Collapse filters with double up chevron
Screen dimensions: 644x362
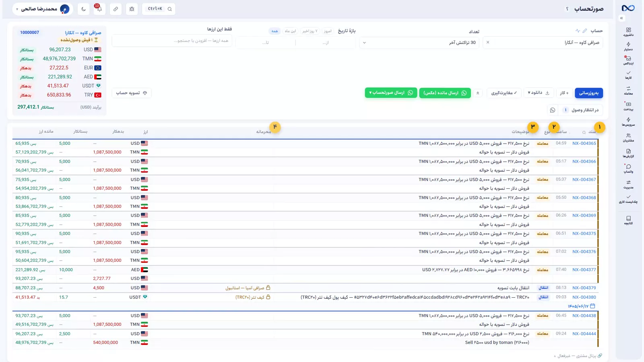point(478,93)
